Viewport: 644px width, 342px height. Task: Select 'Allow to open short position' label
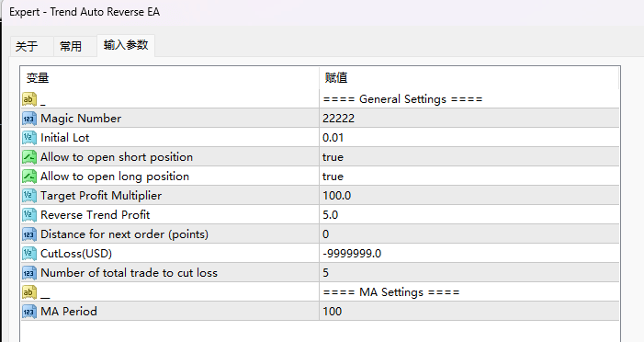pyautogui.click(x=117, y=157)
